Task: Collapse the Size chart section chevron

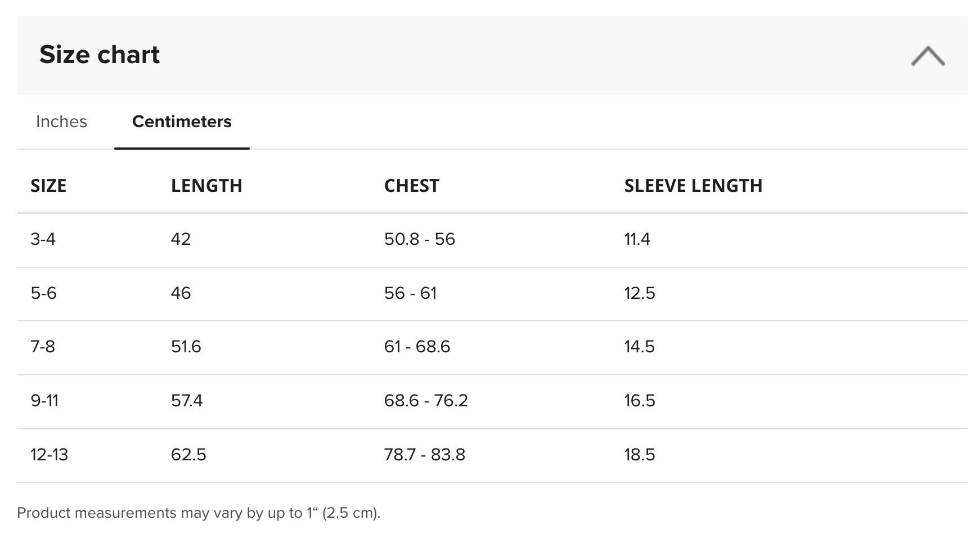Action: 928,56
